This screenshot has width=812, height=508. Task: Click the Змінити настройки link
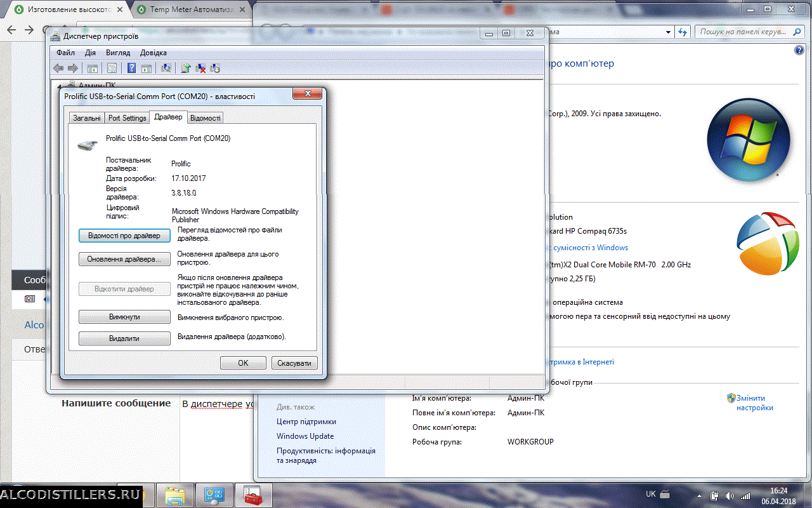755,403
